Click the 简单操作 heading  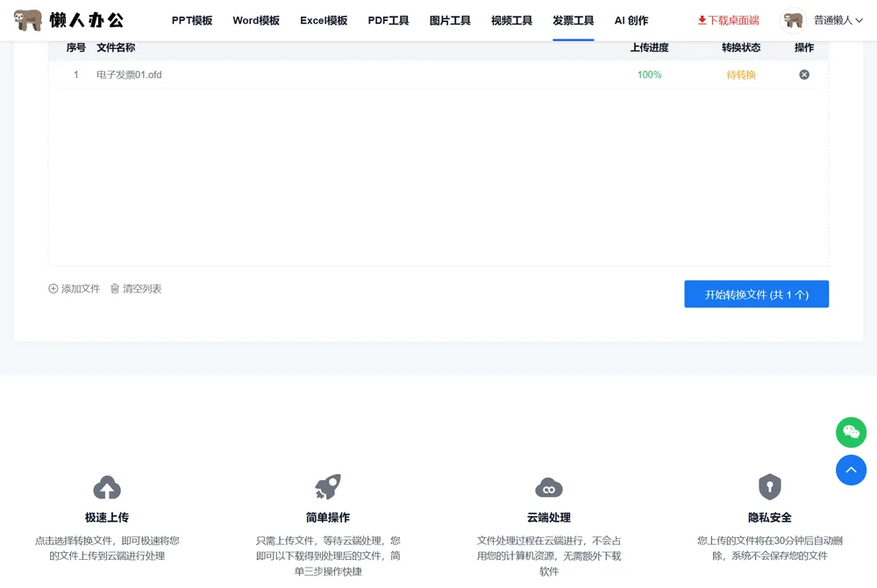(x=328, y=518)
